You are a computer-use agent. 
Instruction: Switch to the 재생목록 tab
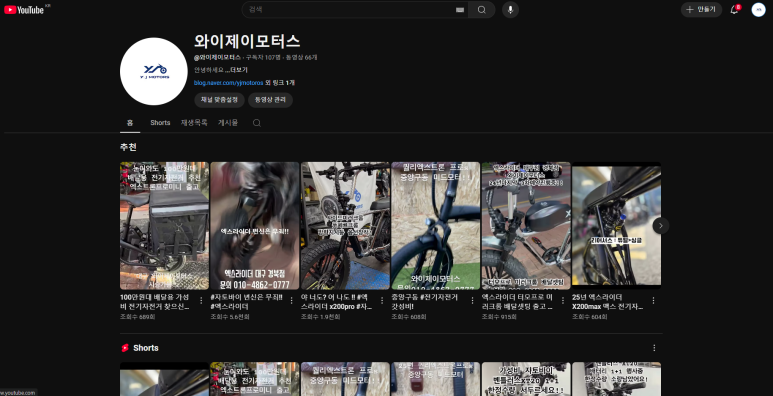tap(194, 123)
